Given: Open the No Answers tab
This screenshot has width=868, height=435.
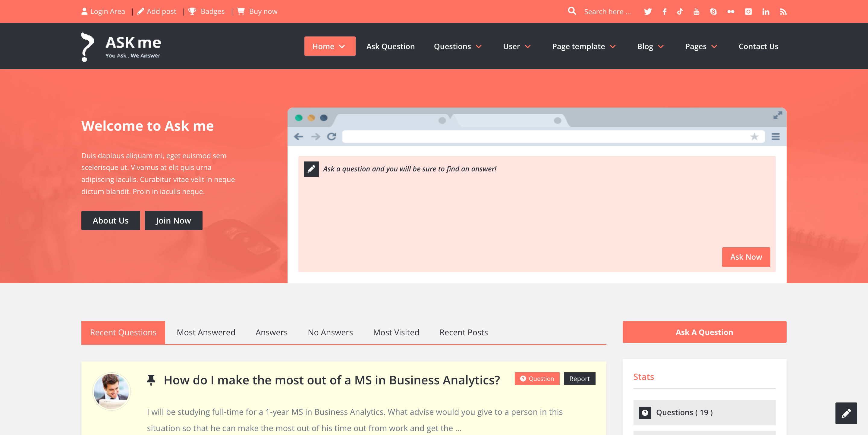Looking at the screenshot, I should coord(330,332).
